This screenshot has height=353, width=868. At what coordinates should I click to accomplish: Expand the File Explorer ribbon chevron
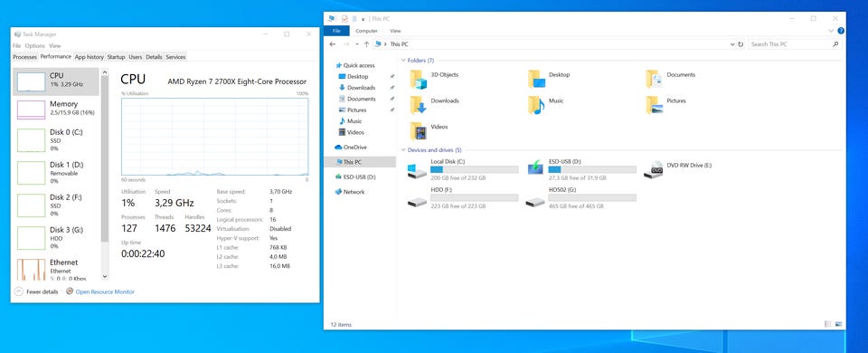pos(831,31)
